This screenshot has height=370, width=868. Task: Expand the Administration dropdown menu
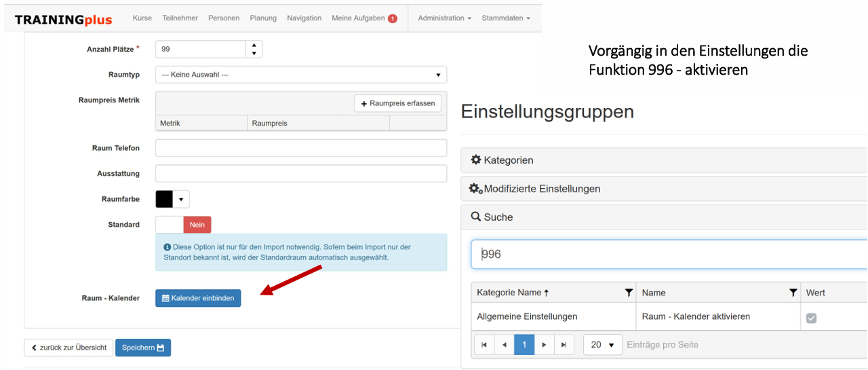tap(444, 18)
